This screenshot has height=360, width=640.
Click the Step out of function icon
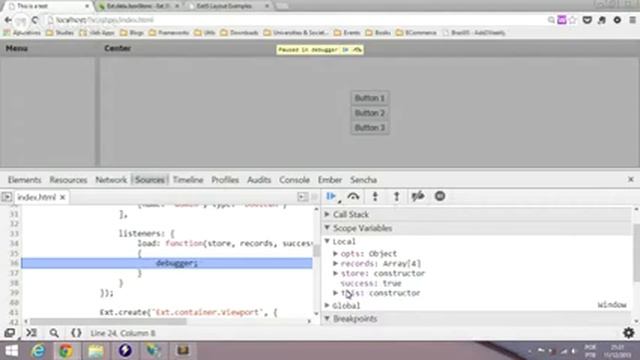pyautogui.click(x=396, y=197)
